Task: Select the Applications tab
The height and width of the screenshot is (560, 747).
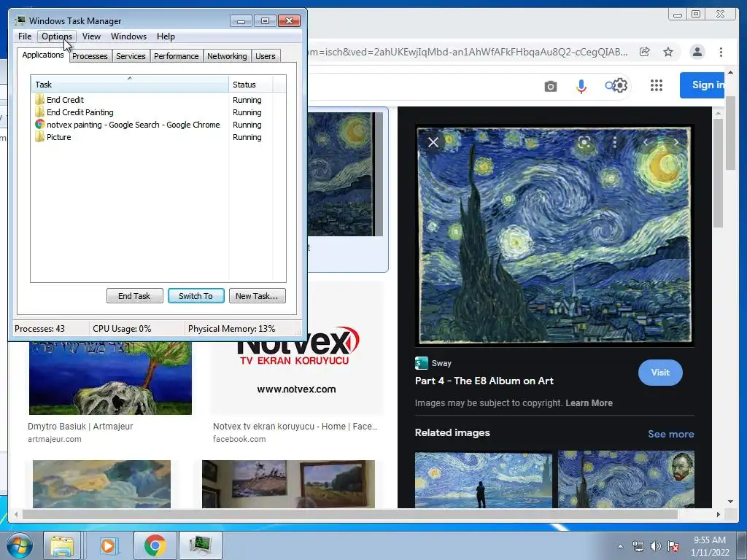Action: [x=43, y=55]
